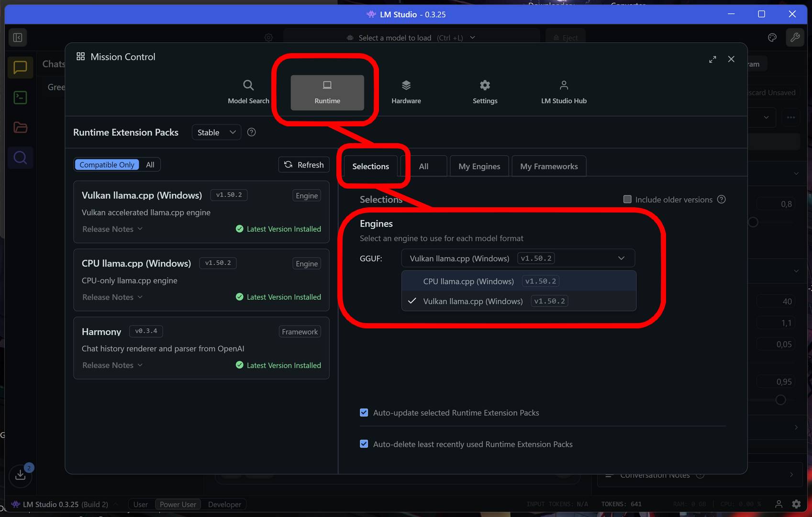Open the theme palette icon
The image size is (812, 517).
[x=772, y=37]
